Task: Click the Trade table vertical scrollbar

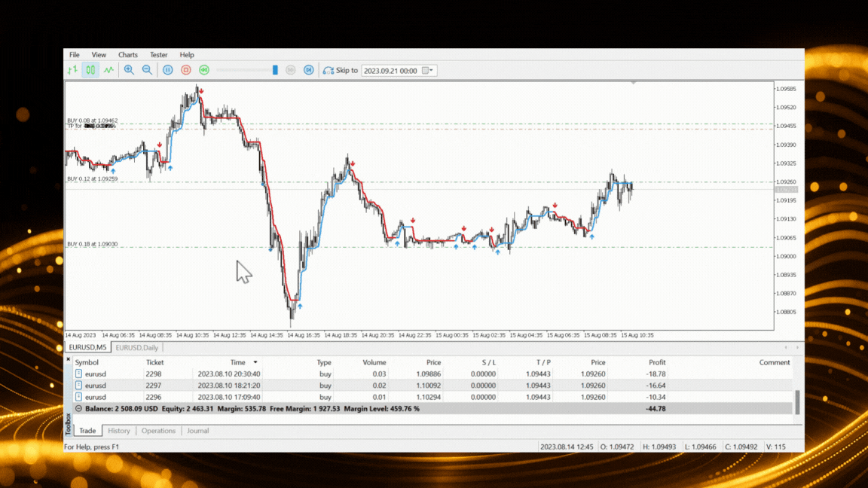Action: (797, 401)
